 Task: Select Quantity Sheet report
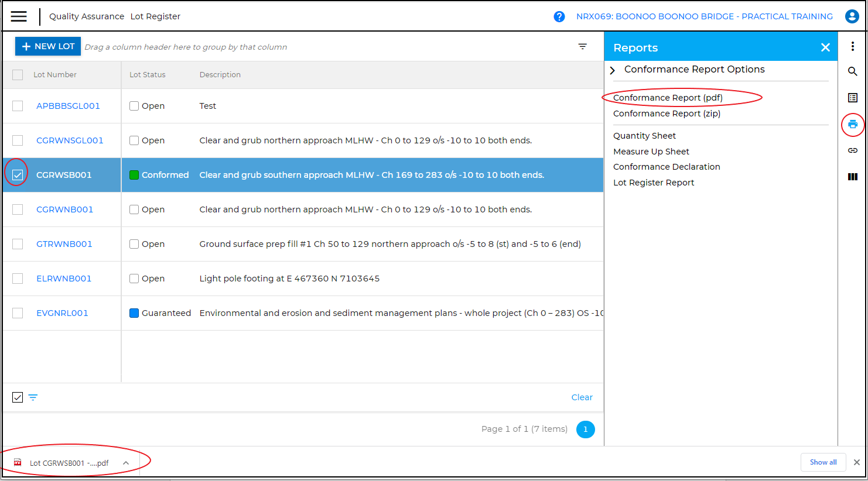tap(644, 136)
